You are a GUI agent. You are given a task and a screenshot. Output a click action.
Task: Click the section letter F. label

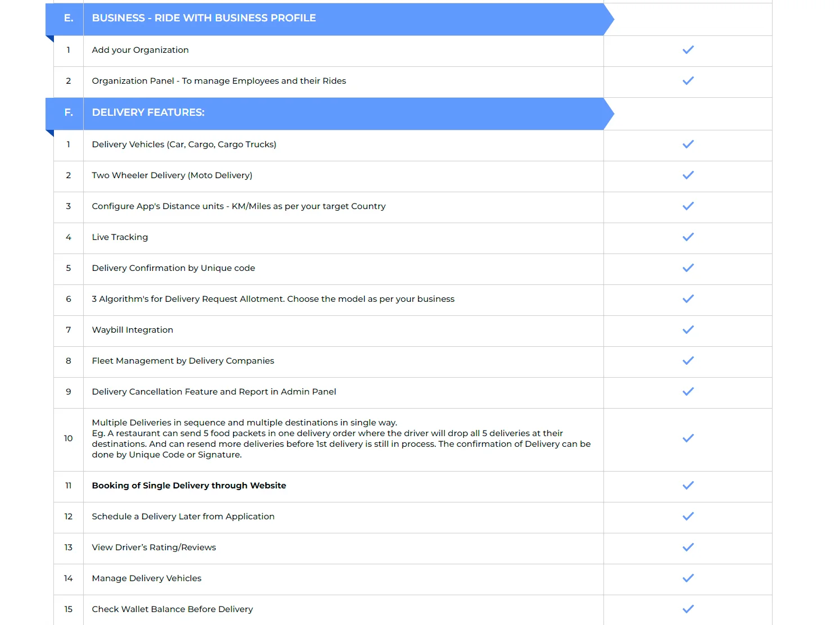pyautogui.click(x=69, y=112)
